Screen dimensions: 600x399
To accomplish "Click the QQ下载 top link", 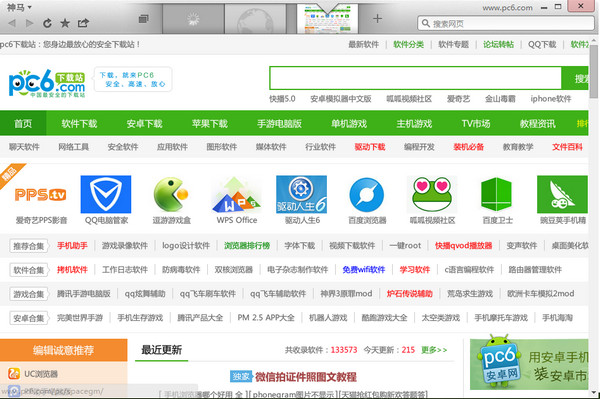I will 542,44.
